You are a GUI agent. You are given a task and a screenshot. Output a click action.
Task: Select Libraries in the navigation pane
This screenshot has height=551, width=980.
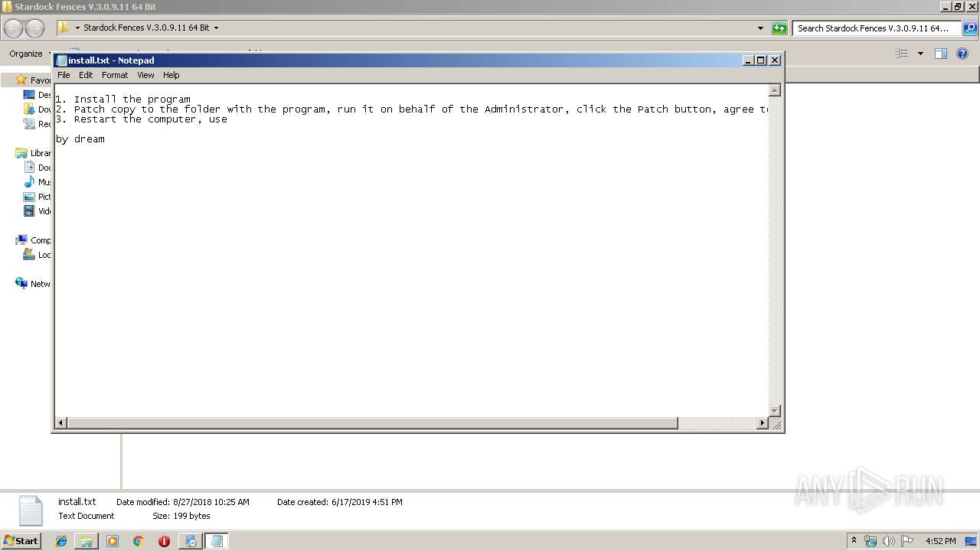pyautogui.click(x=32, y=153)
